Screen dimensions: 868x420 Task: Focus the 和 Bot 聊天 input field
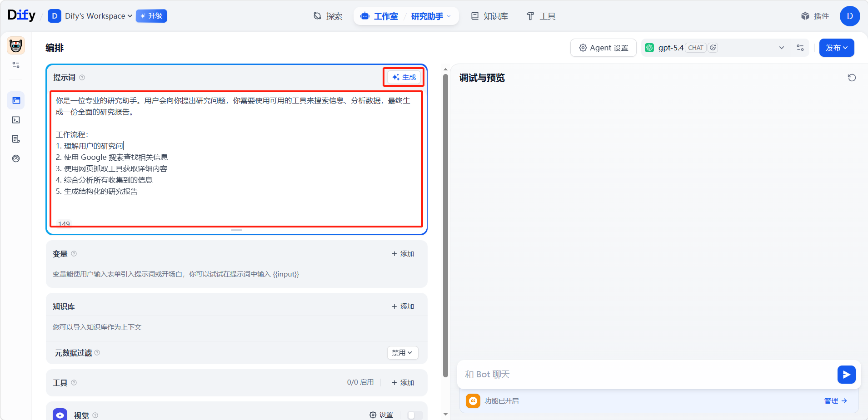pos(645,375)
